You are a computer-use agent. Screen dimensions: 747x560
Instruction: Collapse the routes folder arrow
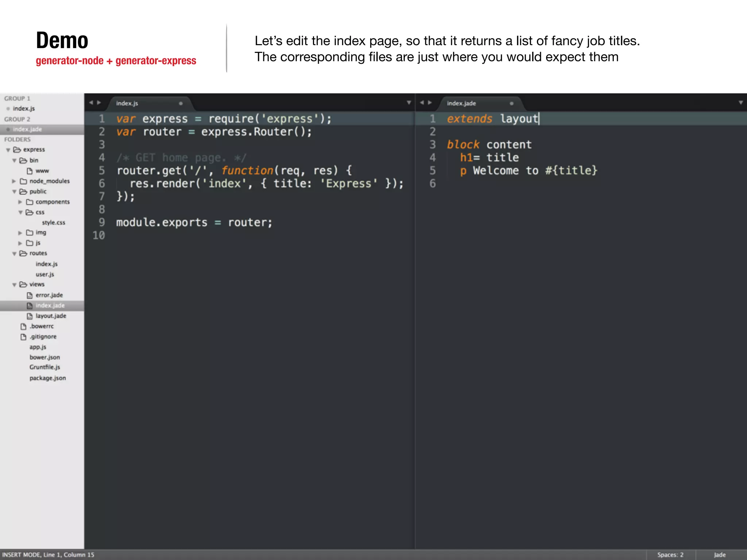click(x=14, y=253)
